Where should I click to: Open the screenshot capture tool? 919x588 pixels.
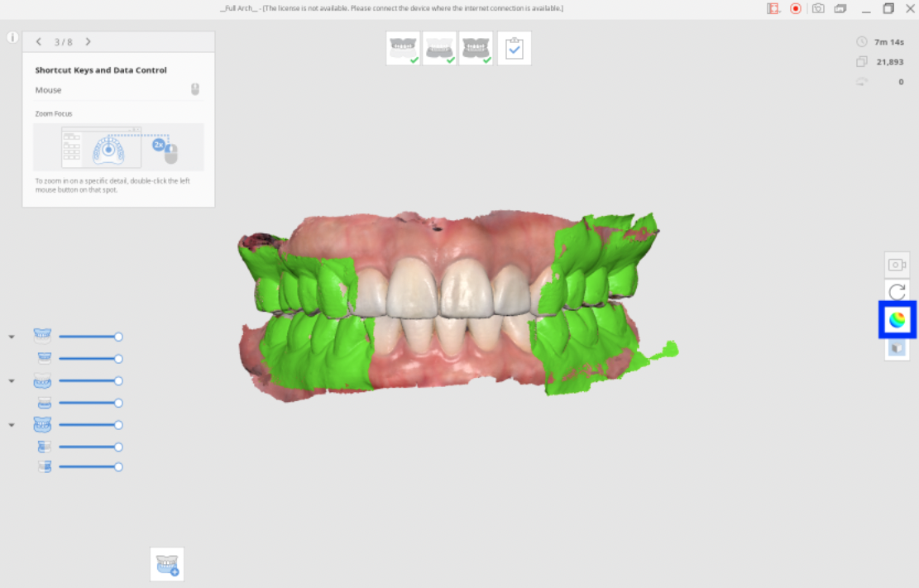pyautogui.click(x=897, y=265)
